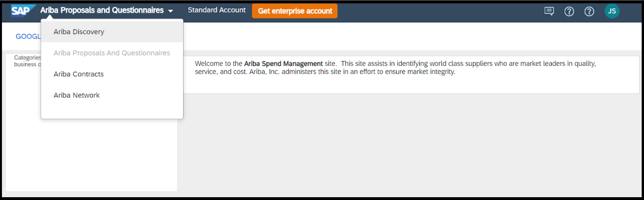Click the SAP logo

click(24, 11)
